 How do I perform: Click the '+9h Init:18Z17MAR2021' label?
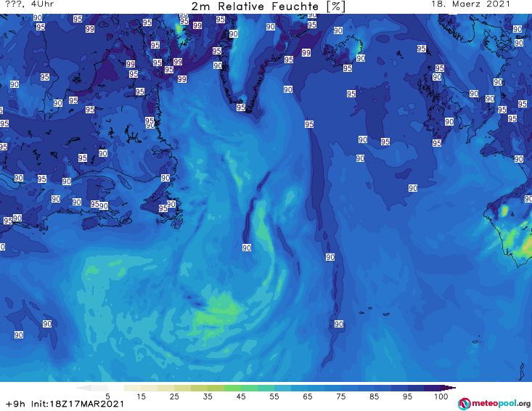point(65,404)
